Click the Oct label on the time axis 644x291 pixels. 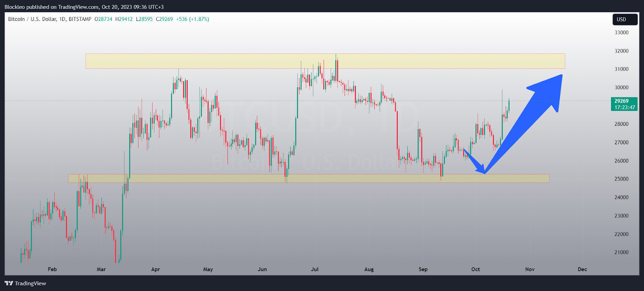[476, 269]
